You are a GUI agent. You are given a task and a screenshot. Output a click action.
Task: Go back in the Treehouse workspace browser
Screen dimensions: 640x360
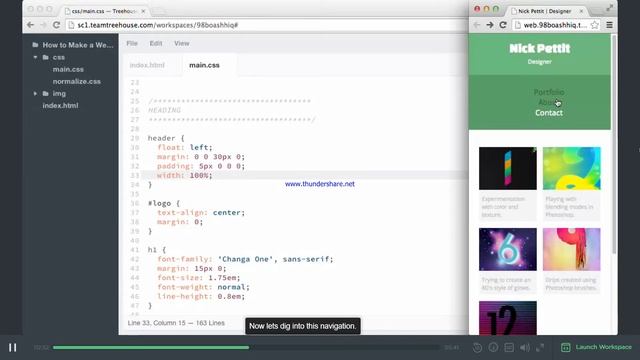(x=31, y=25)
